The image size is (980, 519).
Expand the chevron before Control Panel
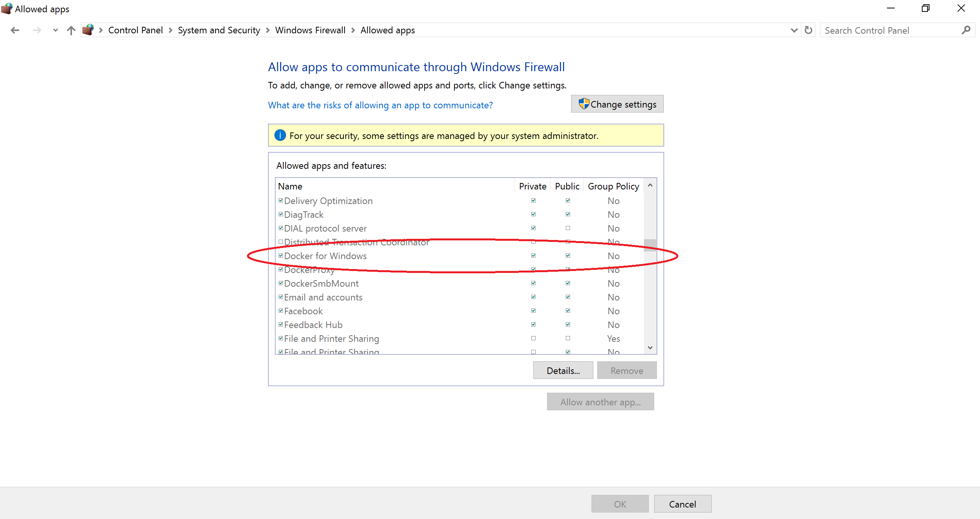coord(101,30)
